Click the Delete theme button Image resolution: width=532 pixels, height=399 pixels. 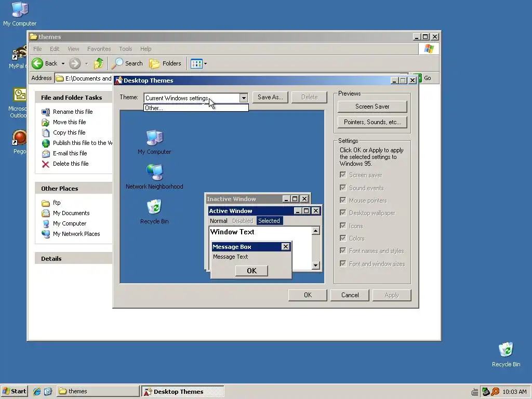tap(310, 97)
